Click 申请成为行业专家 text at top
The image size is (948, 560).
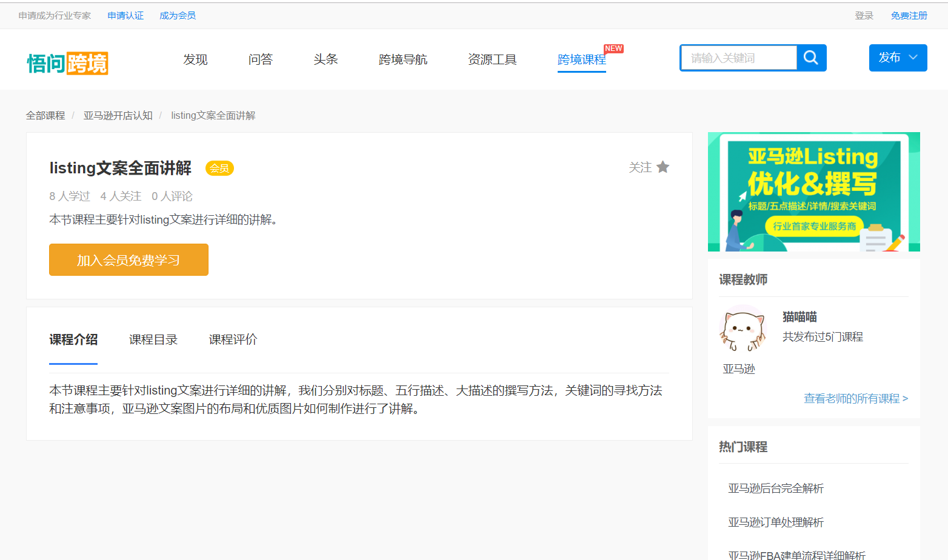[x=55, y=16]
